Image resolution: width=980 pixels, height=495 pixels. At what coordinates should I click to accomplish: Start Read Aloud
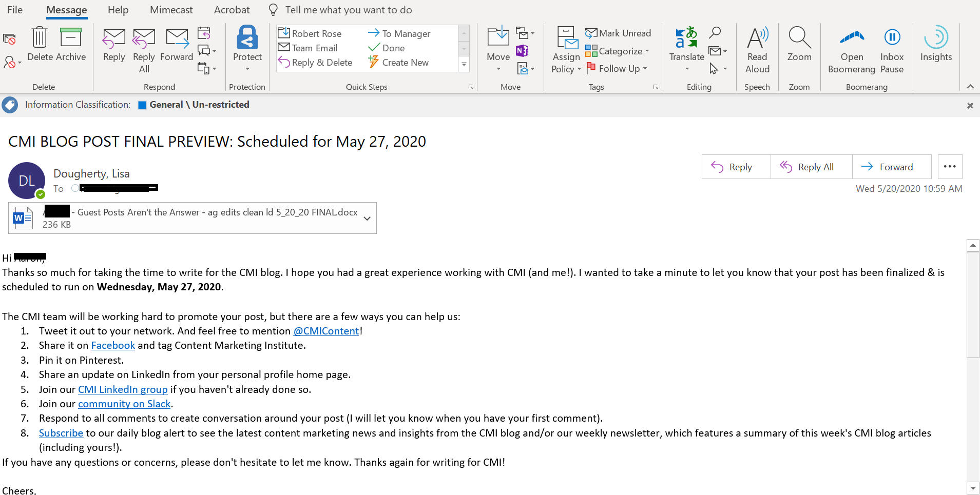[x=757, y=50]
